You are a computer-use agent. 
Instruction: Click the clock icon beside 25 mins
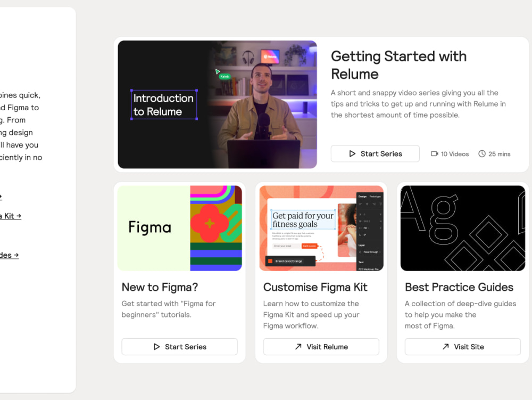click(x=482, y=154)
